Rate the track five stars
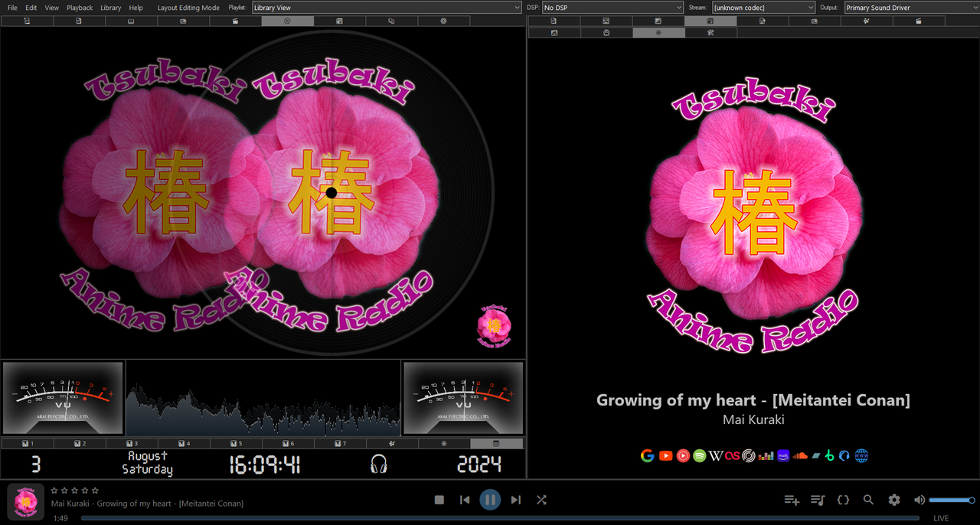This screenshot has width=980, height=525. tap(95, 491)
